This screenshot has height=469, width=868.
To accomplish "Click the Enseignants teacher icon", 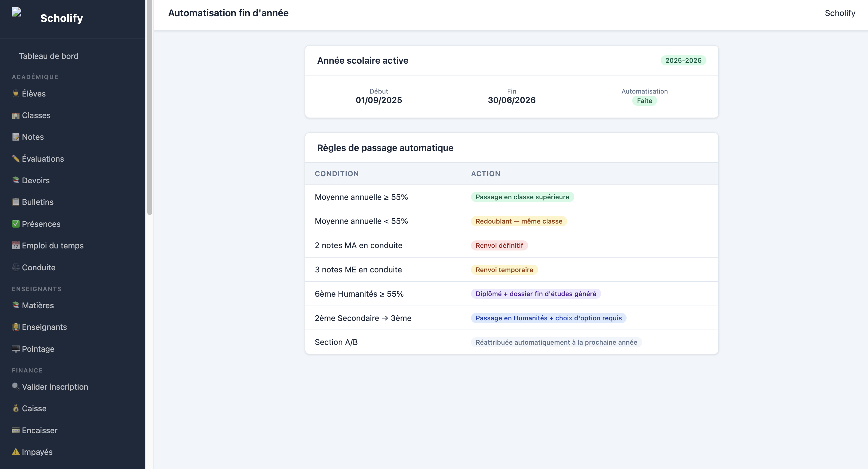I will 16,327.
